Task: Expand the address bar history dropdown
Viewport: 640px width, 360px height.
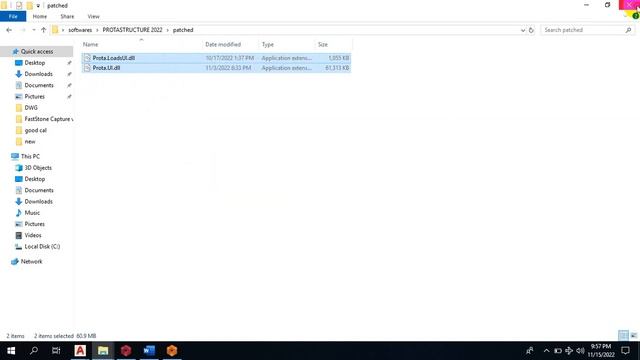Action: pyautogui.click(x=523, y=30)
